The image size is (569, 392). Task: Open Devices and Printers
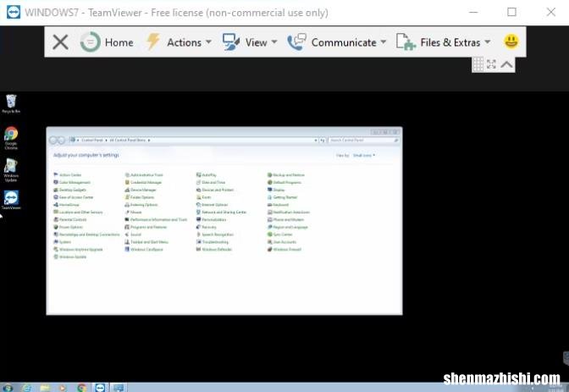215,190
